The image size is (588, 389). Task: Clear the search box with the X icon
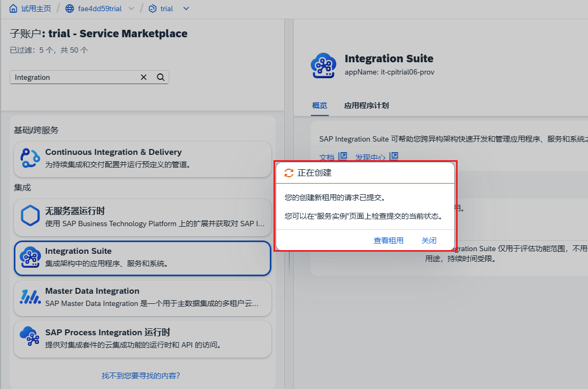click(x=144, y=77)
